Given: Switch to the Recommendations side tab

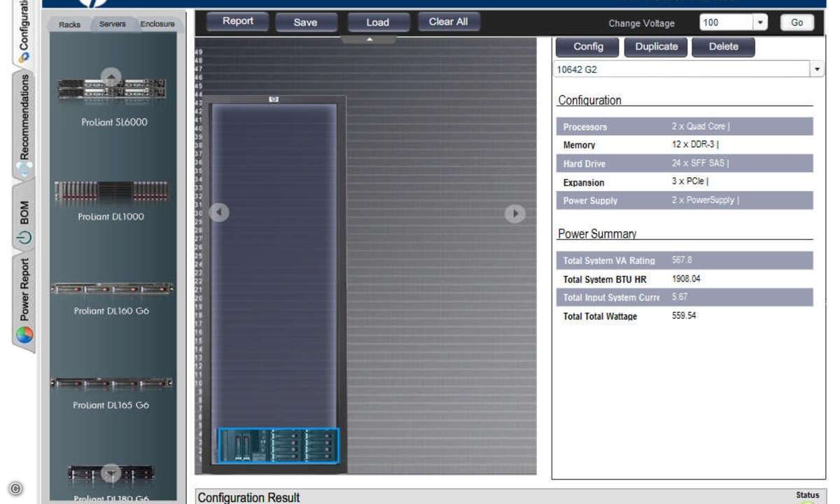Looking at the screenshot, I should coord(23,123).
